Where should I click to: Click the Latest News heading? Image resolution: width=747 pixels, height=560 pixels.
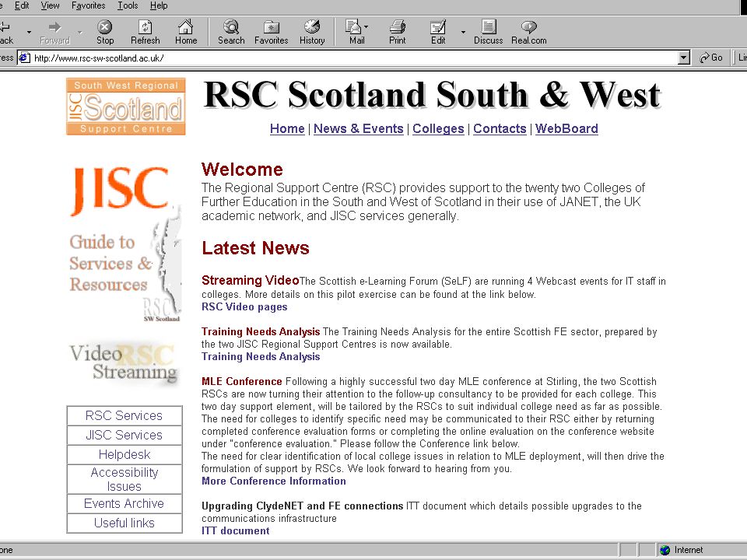coord(255,248)
